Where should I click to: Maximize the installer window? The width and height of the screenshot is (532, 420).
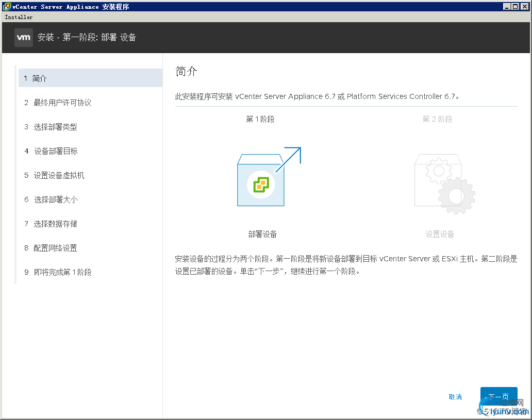(515, 7)
